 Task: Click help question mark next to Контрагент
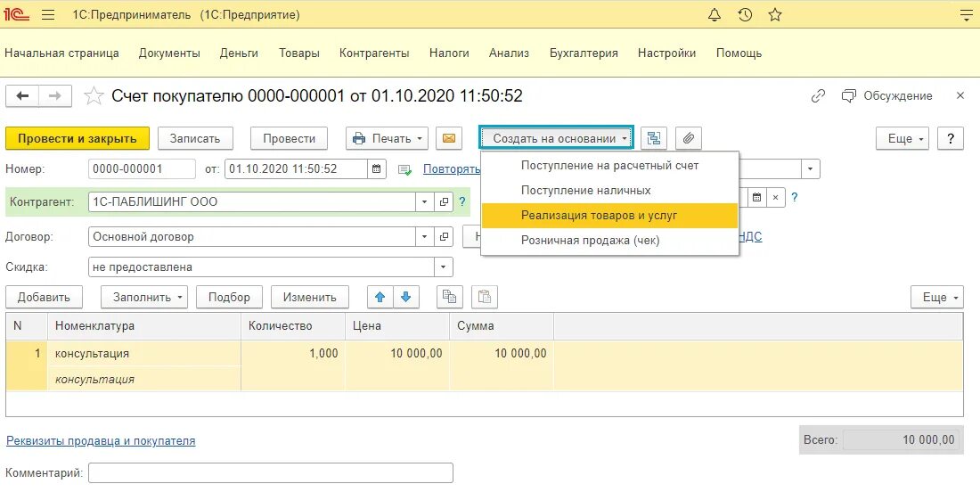(x=462, y=202)
